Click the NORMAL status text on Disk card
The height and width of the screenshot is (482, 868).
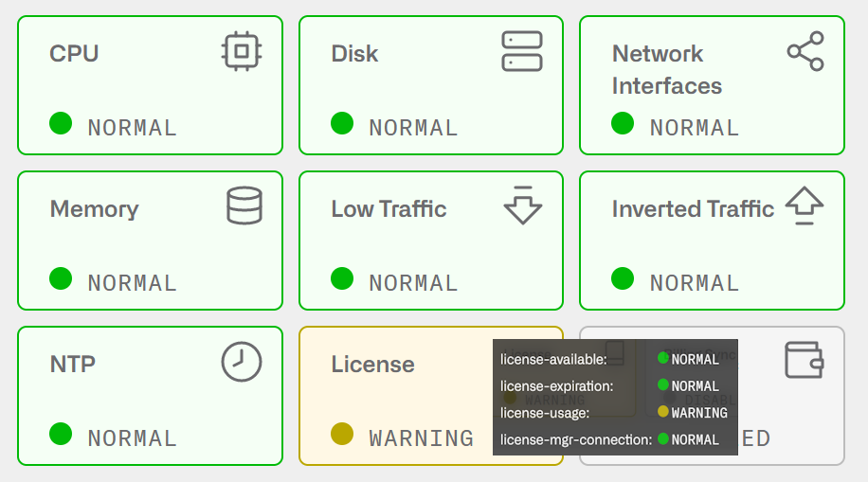click(x=413, y=128)
